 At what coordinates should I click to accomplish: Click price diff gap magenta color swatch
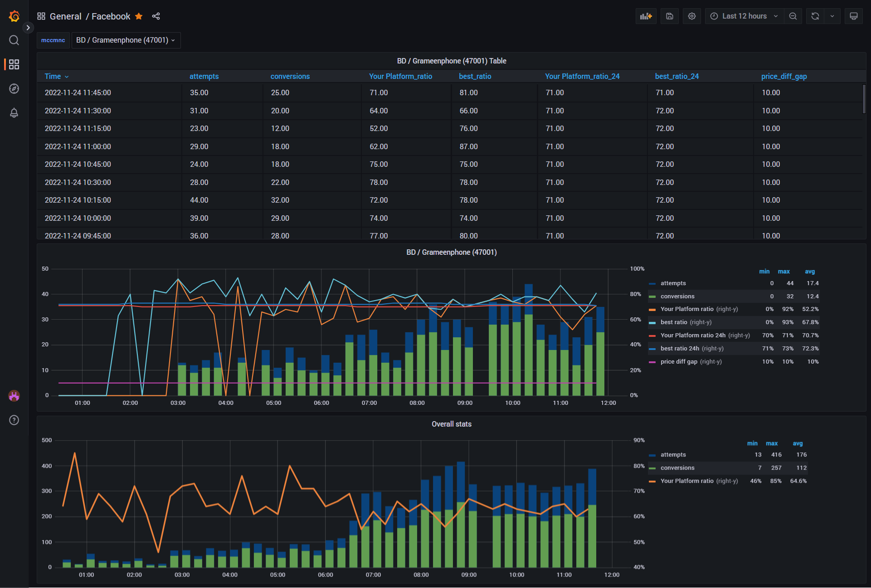(x=652, y=362)
